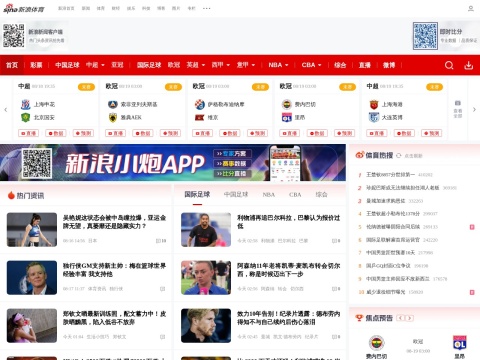Click the search magnifier icon
Viewport: 480px width, 360px height.
[x=449, y=65]
